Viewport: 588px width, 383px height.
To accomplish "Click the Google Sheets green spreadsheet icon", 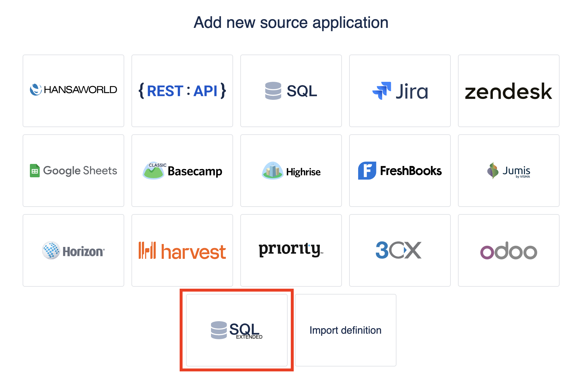I will (x=35, y=171).
